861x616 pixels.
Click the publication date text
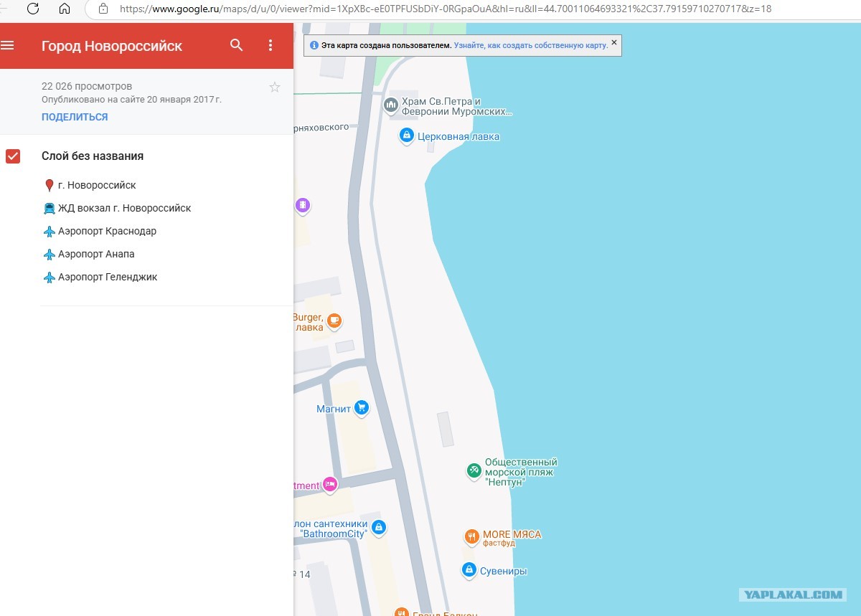coord(131,100)
